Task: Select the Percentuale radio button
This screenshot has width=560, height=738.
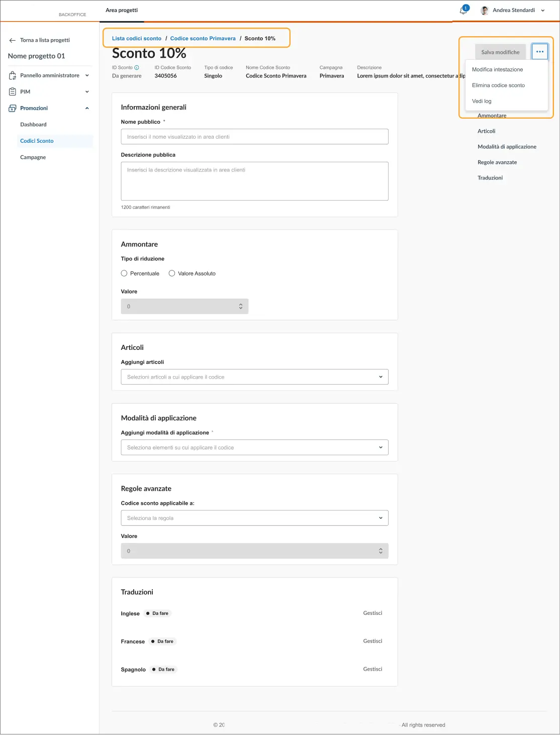Action: pyautogui.click(x=124, y=273)
